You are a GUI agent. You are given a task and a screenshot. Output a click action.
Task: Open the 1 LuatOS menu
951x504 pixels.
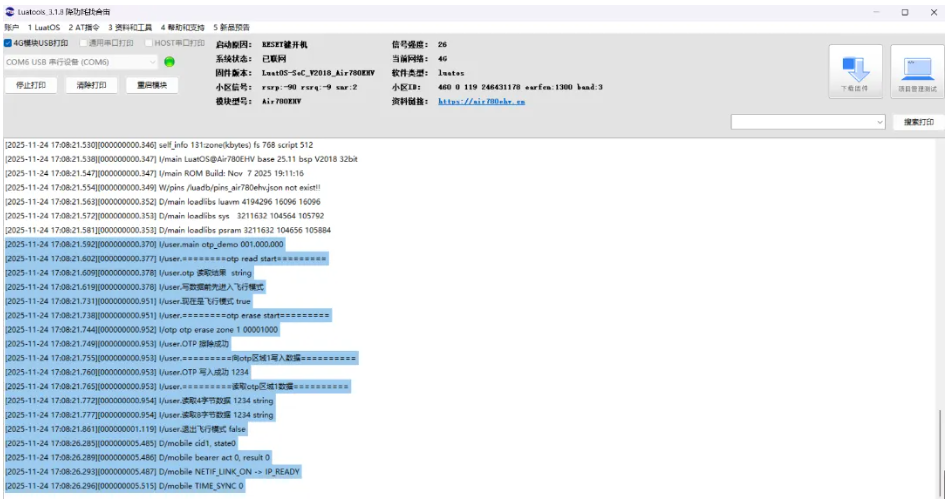coord(44,27)
